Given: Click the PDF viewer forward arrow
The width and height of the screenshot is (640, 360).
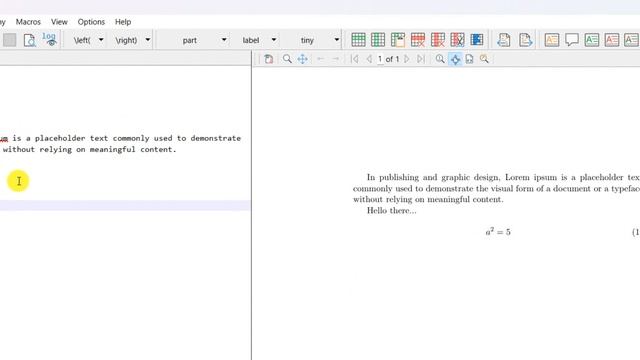Looking at the screenshot, I should (x=336, y=59).
